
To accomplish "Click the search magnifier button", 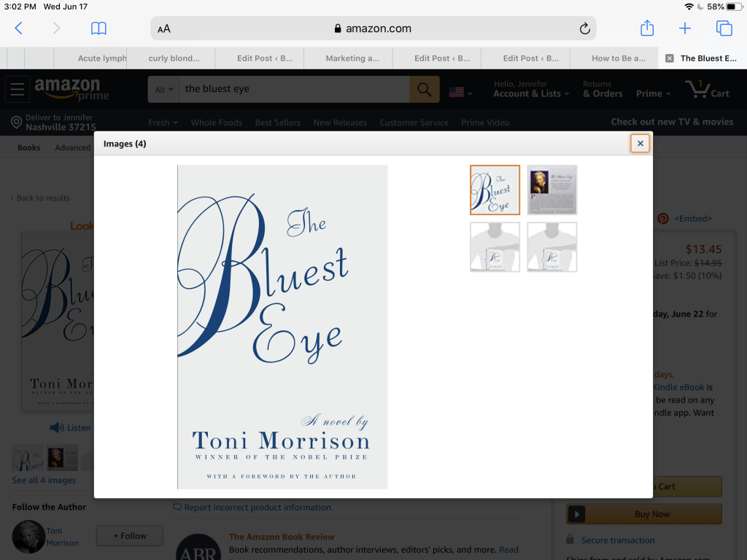I will (x=424, y=89).
